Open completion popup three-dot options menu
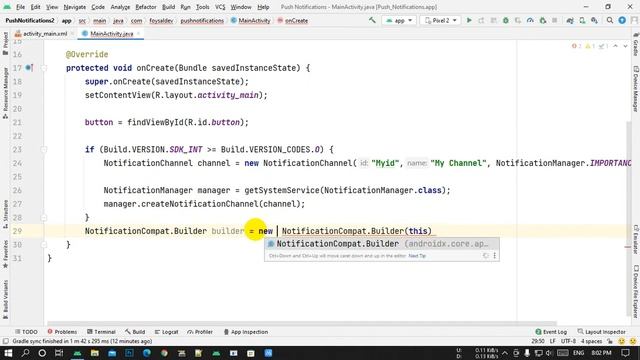640x360 pixels. [494, 256]
